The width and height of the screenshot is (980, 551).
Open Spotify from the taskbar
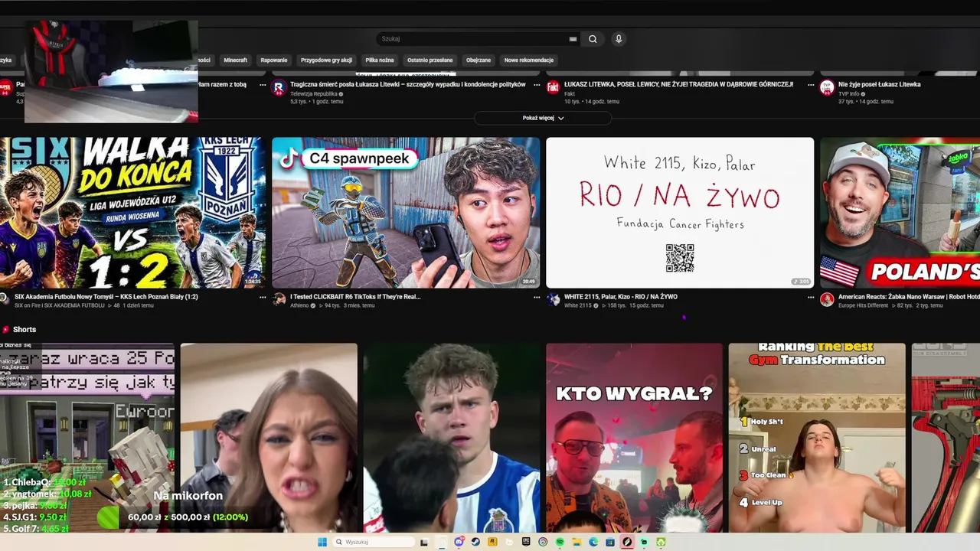pyautogui.click(x=560, y=542)
